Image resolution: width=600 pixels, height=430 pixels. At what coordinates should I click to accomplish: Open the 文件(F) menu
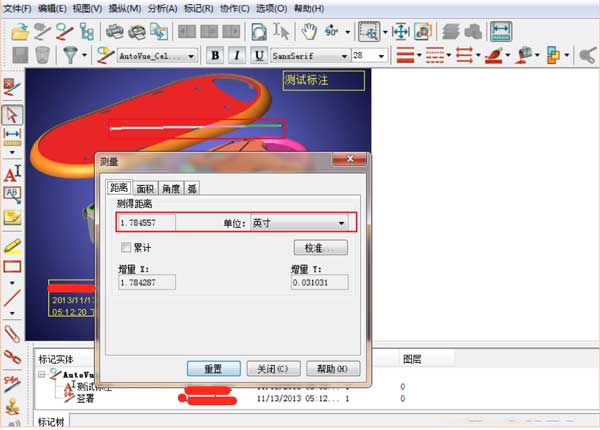pyautogui.click(x=17, y=8)
